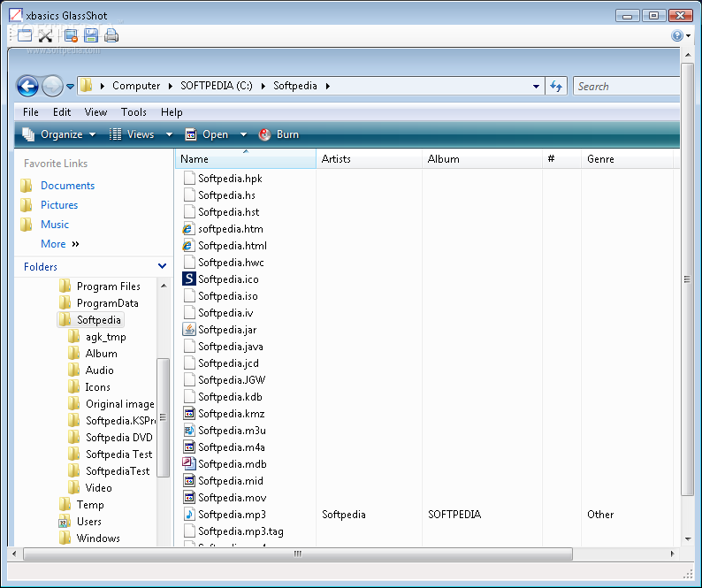Viewport: 702px width, 588px height.
Task: Click the capture window icon in GlassShot toolbar
Action: (x=25, y=35)
